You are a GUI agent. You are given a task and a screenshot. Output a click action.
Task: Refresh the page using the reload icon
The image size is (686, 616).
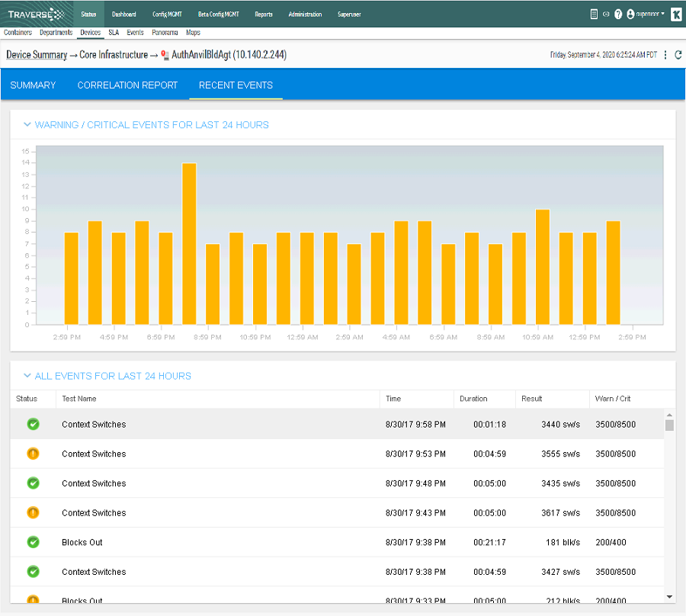coord(678,55)
